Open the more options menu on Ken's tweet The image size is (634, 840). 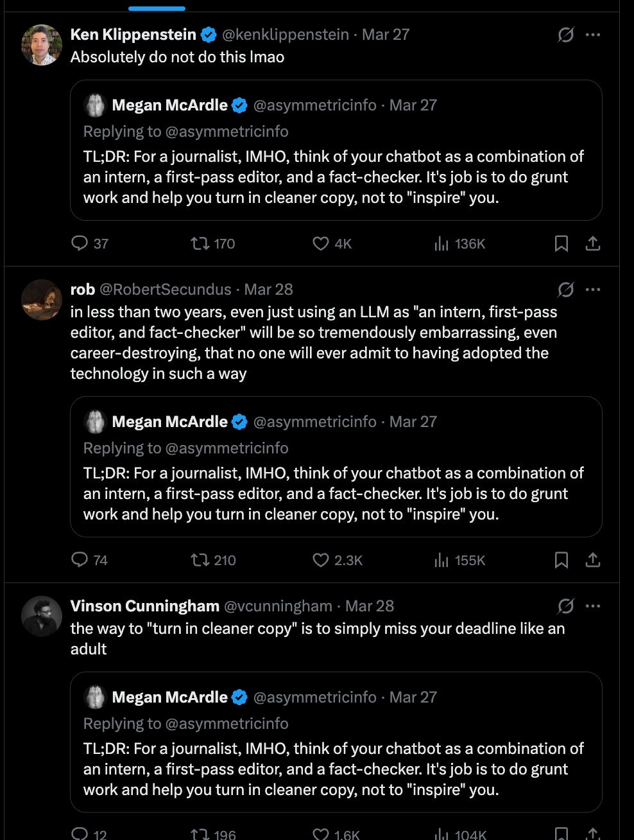pyautogui.click(x=593, y=35)
